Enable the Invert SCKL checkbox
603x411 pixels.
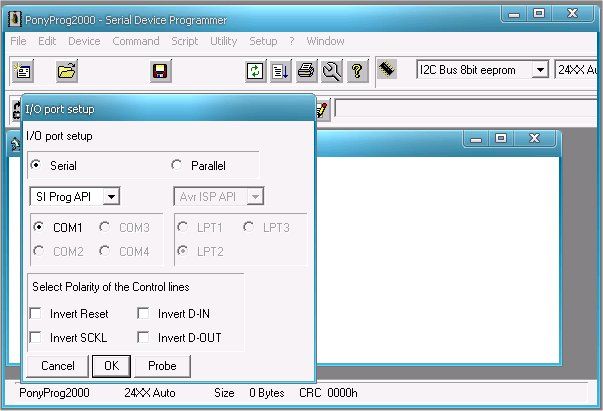coord(35,337)
